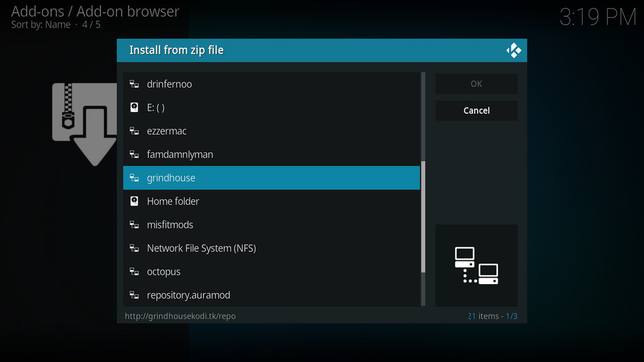This screenshot has height=362, width=644.
Task: Select the famdamnlyman source
Action: (x=272, y=155)
